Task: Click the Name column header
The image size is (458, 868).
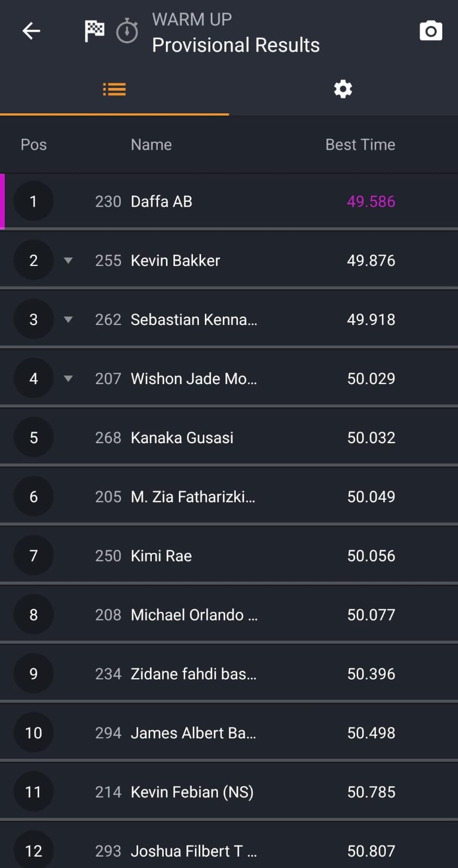Action: [x=151, y=145]
